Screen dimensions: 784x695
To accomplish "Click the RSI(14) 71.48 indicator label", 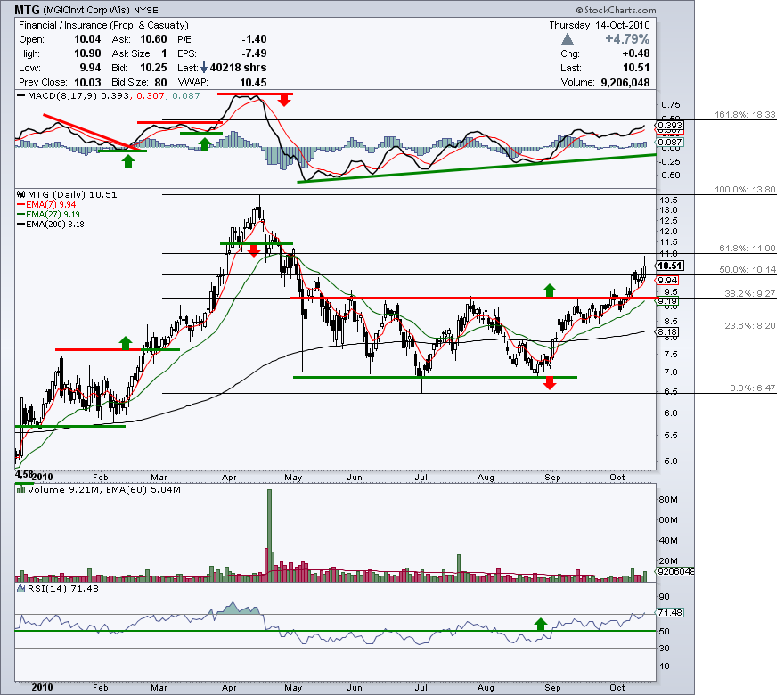I will point(63,588).
